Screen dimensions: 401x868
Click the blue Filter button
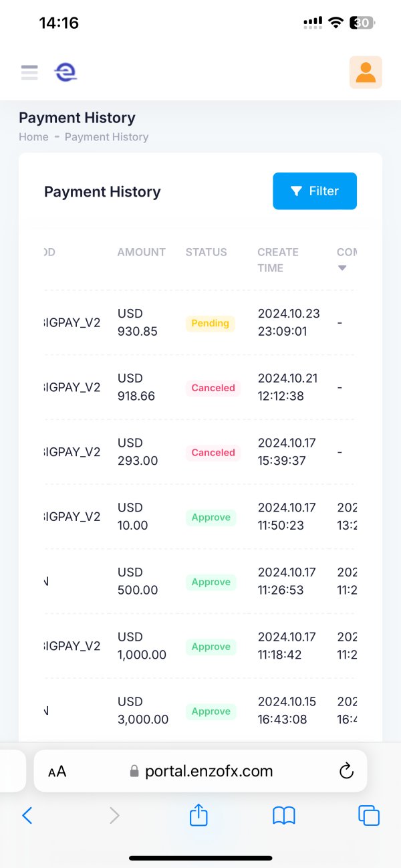point(315,191)
